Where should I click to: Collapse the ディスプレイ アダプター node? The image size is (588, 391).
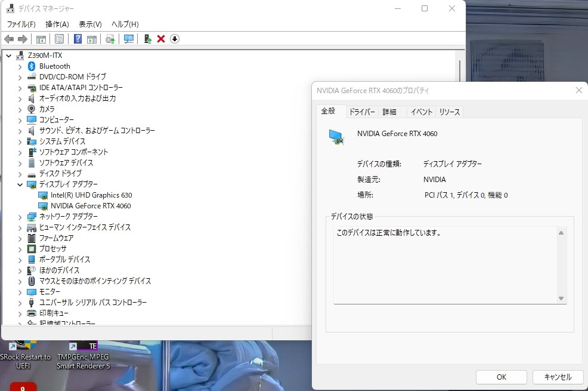coord(20,184)
